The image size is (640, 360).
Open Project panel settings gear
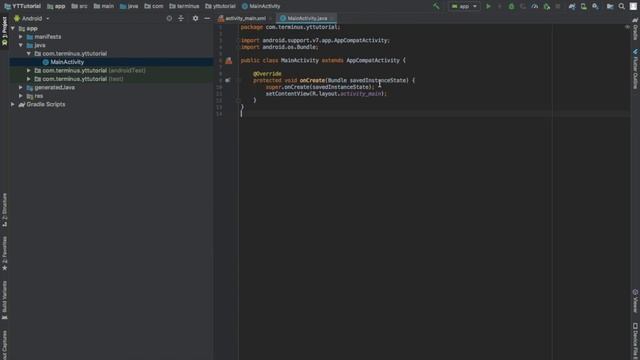point(195,18)
